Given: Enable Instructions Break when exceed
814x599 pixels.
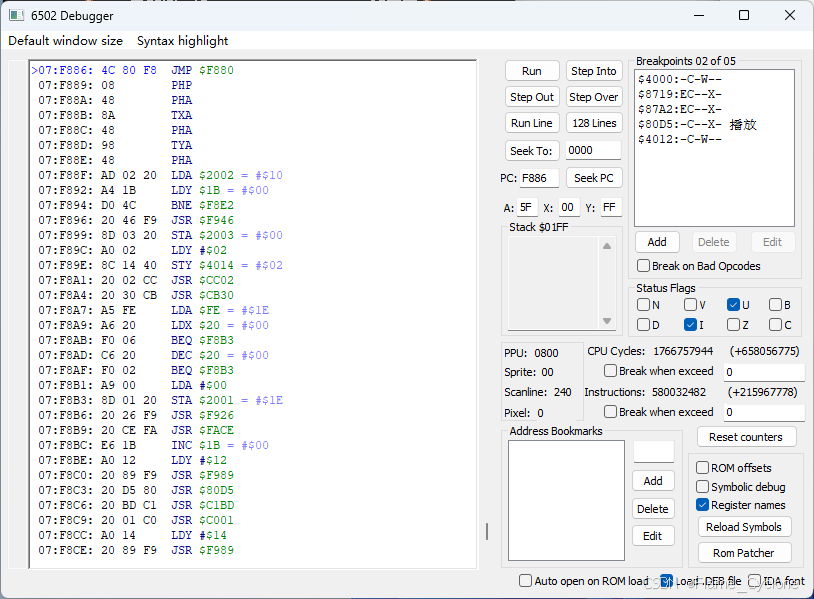Looking at the screenshot, I should [x=610, y=412].
